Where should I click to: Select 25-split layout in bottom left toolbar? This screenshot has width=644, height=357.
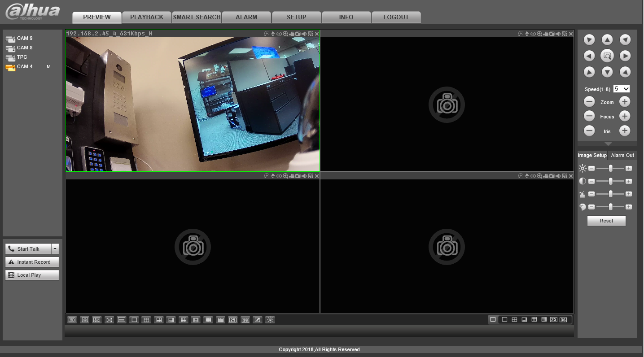point(232,320)
